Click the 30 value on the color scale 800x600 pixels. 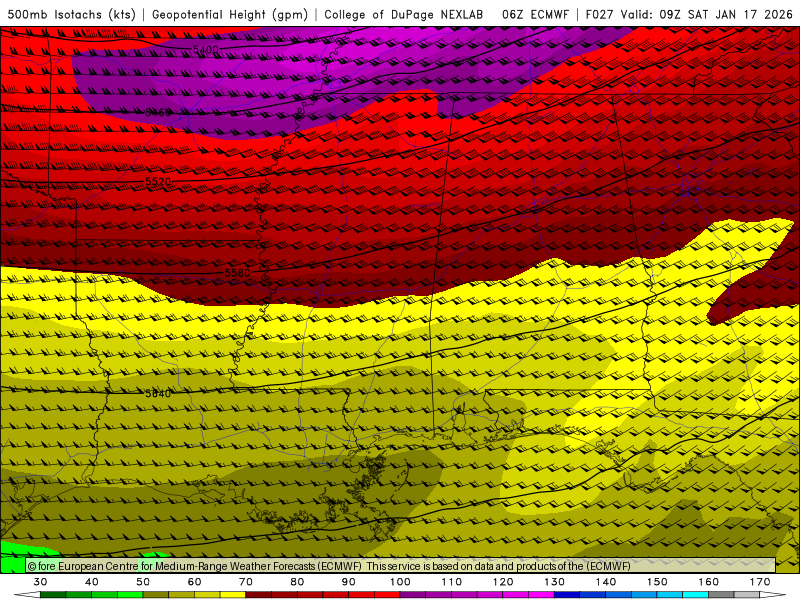(40, 582)
